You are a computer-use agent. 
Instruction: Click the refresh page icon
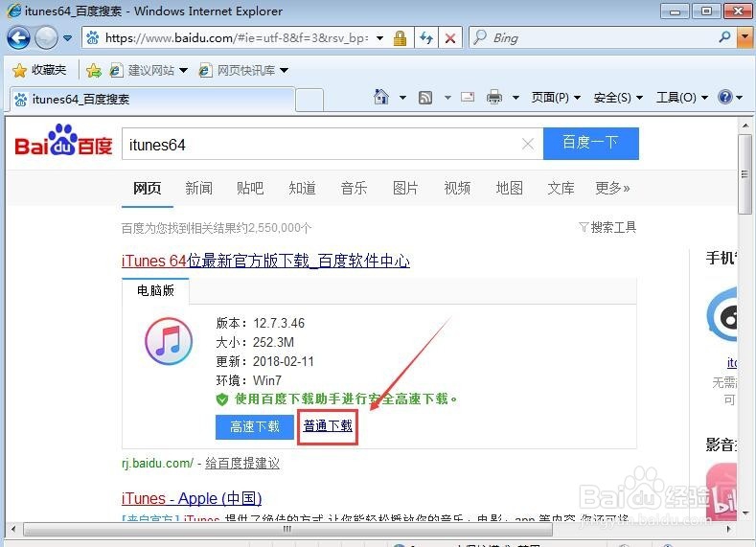[426, 38]
